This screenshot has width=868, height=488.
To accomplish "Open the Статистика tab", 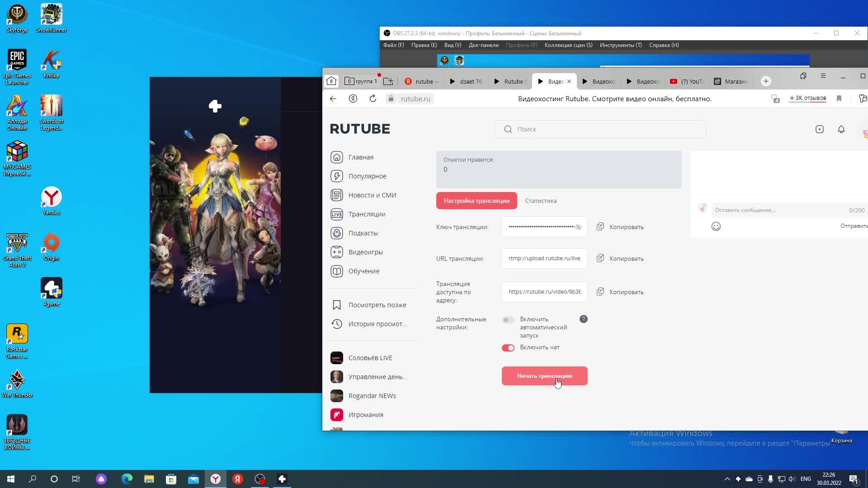I will tap(540, 201).
